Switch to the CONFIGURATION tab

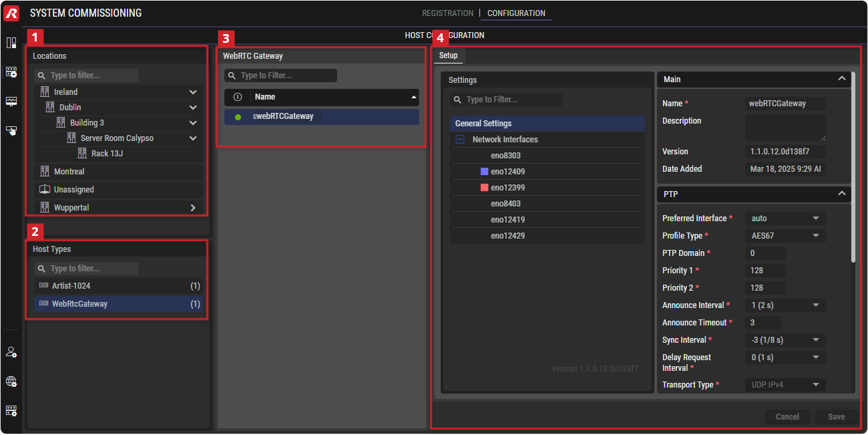(x=516, y=13)
